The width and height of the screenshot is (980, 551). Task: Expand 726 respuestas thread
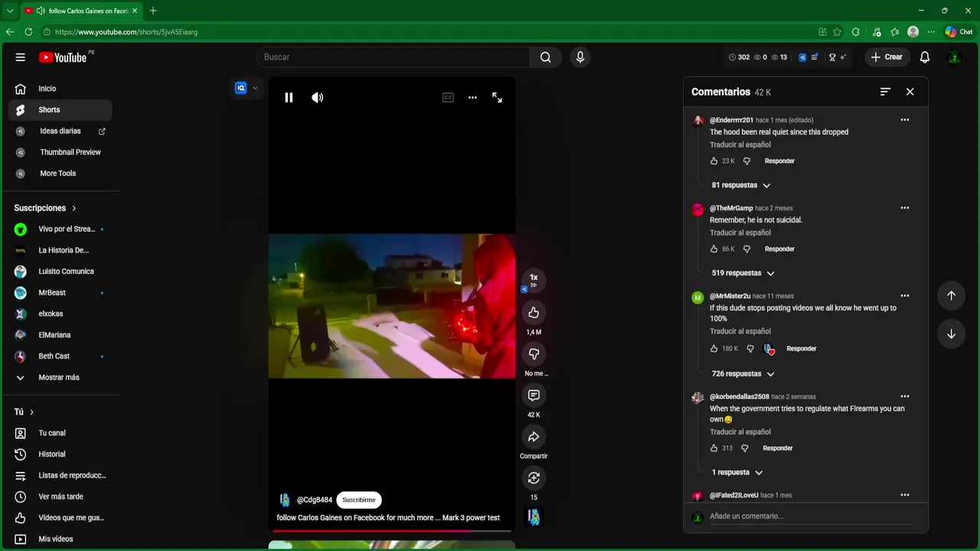[x=743, y=374]
